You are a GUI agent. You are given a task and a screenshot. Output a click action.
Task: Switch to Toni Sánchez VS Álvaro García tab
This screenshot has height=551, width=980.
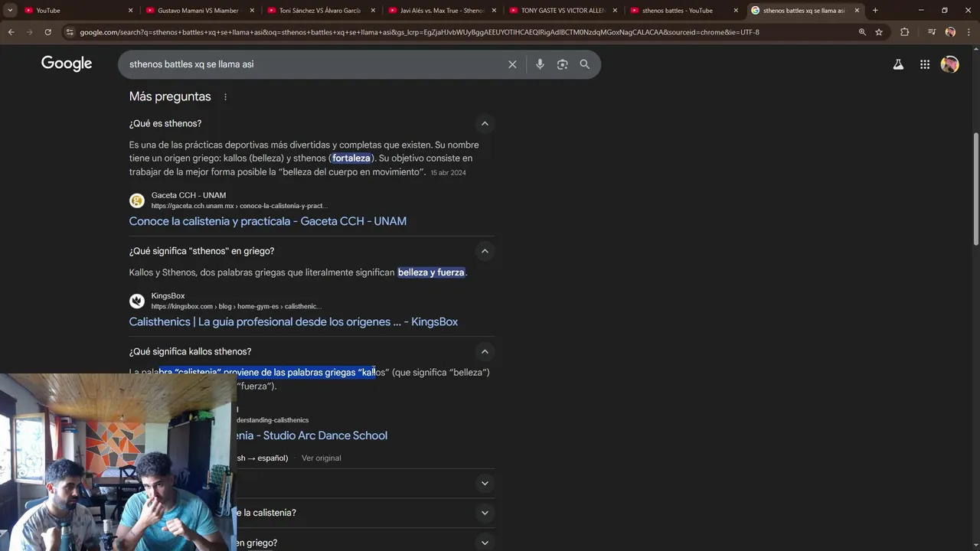[x=319, y=10]
